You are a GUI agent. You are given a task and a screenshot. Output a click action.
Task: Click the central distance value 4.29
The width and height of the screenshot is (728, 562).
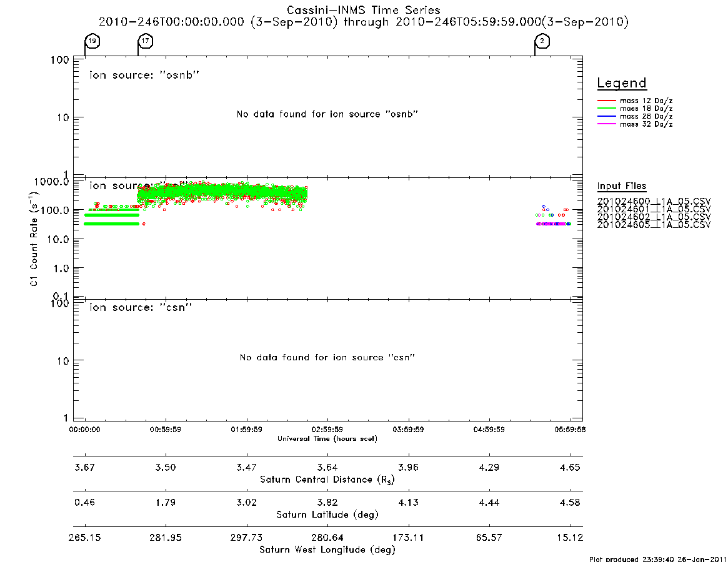click(x=489, y=467)
